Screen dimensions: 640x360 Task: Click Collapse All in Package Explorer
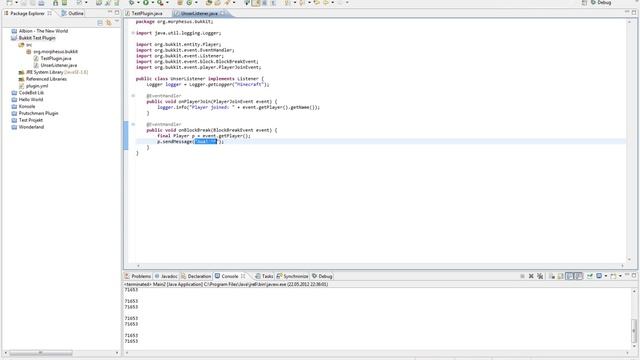[x=100, y=23]
